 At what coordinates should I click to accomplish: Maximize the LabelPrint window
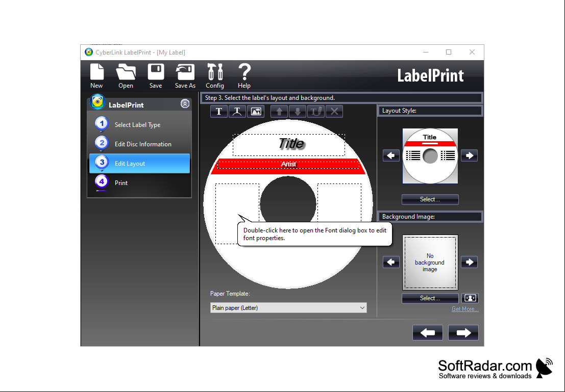coord(449,52)
